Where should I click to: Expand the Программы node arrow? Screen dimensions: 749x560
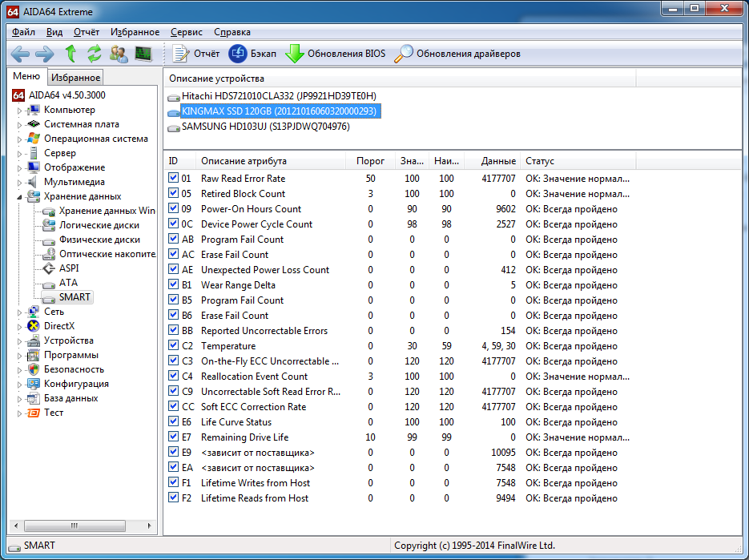tap(19, 356)
